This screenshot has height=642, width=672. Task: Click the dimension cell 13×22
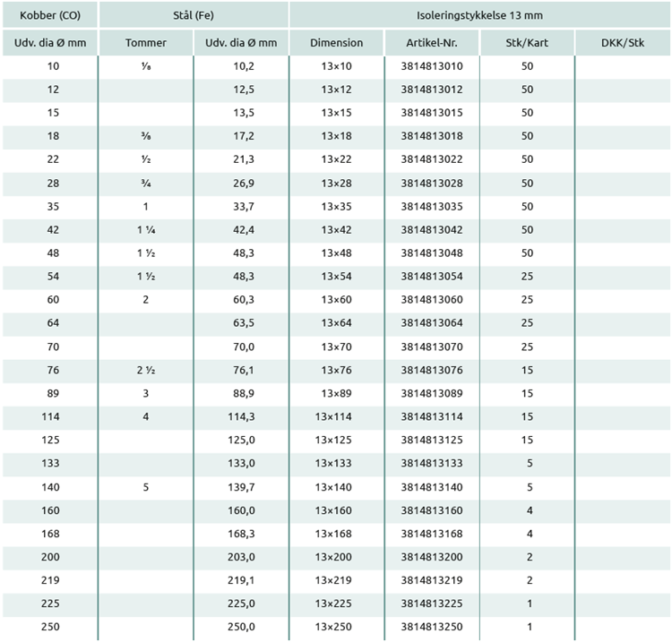click(336, 159)
